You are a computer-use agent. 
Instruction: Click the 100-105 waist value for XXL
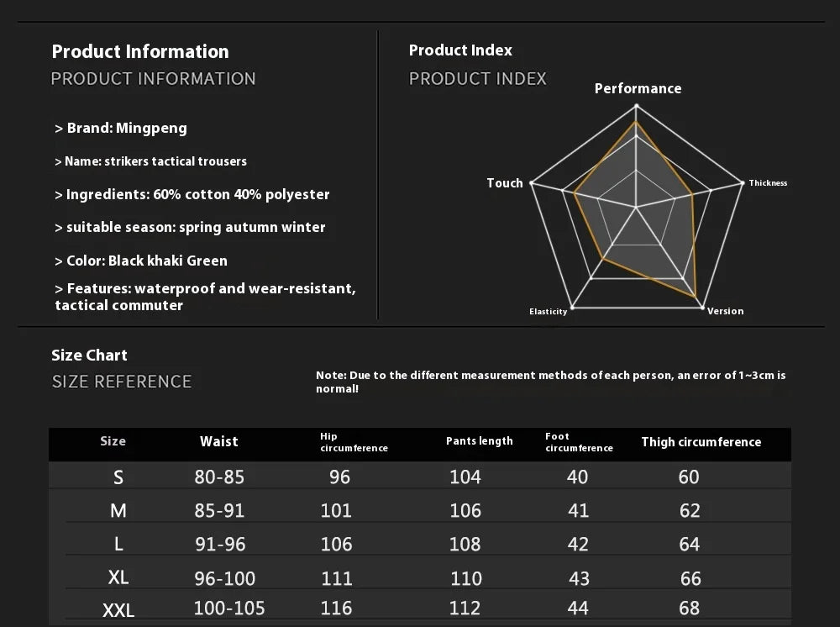coord(229,608)
